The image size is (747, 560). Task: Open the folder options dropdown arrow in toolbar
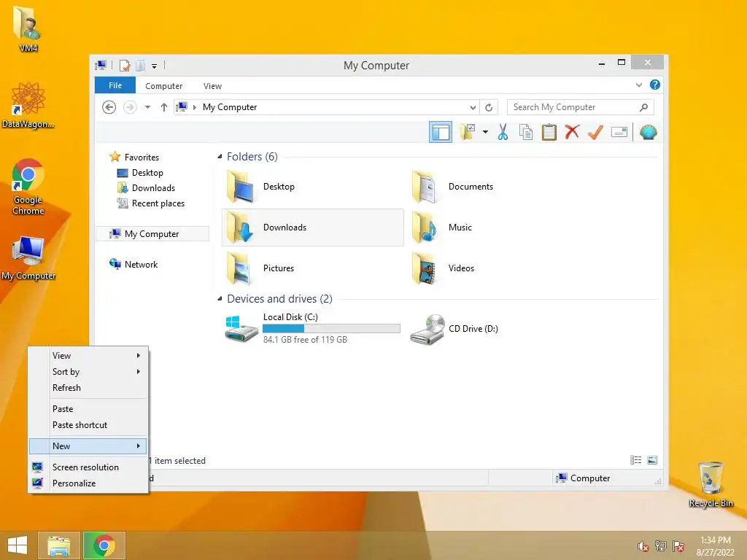(x=485, y=132)
